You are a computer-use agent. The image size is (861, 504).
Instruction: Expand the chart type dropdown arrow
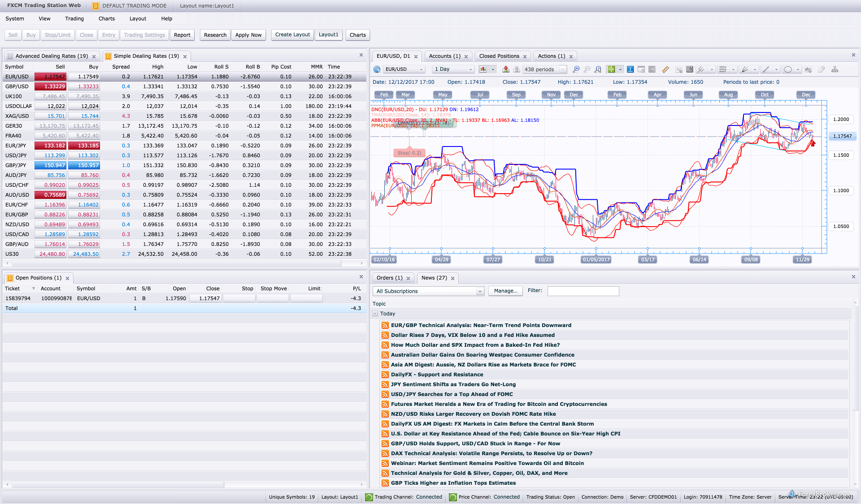point(493,69)
